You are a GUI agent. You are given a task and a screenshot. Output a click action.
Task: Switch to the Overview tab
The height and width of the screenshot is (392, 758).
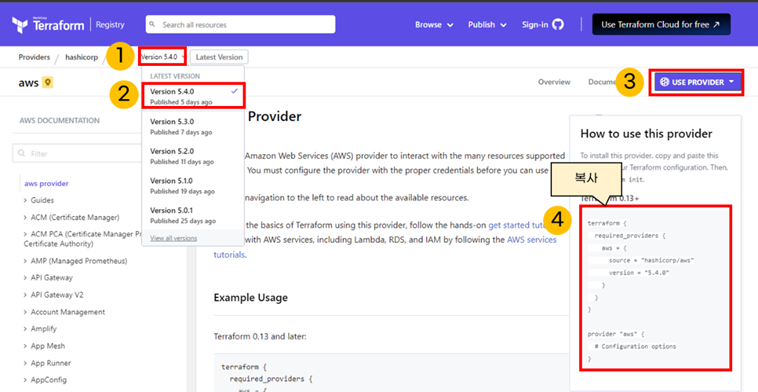pos(554,82)
